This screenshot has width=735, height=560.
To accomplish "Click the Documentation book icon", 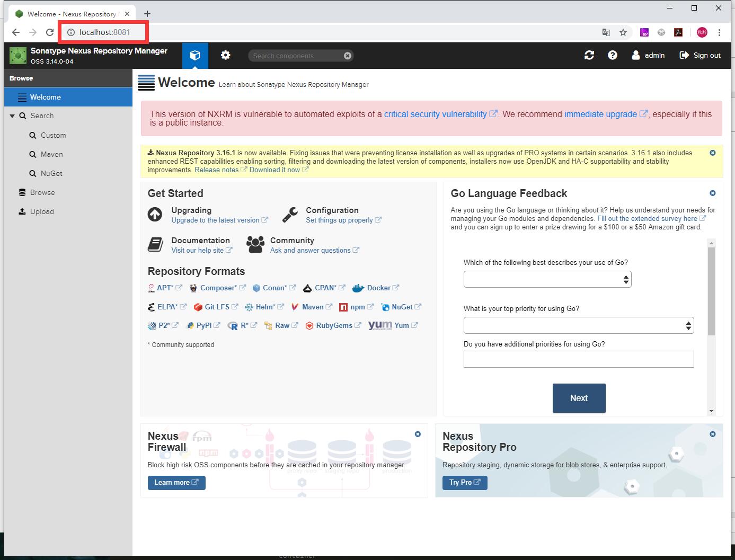I will click(155, 244).
